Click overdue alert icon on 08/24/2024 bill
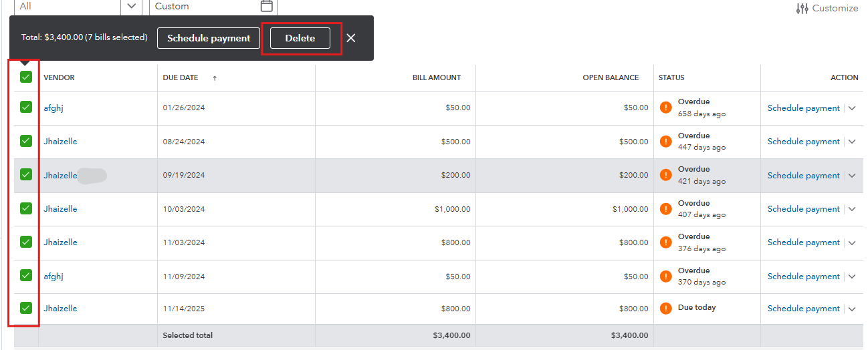This screenshot has height=350, width=868. point(665,141)
